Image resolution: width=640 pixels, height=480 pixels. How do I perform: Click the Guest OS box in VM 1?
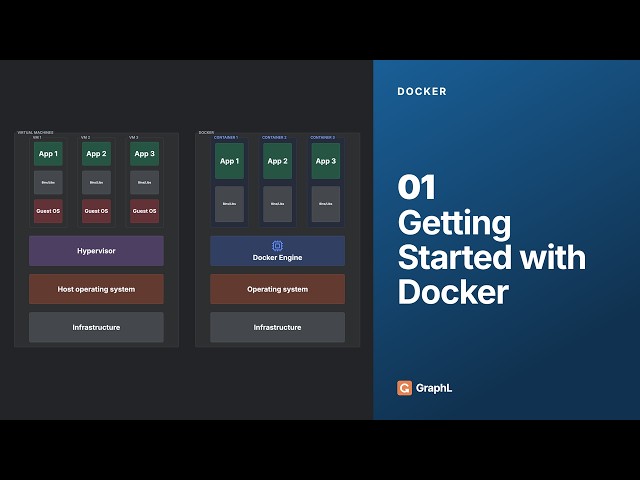click(x=48, y=211)
